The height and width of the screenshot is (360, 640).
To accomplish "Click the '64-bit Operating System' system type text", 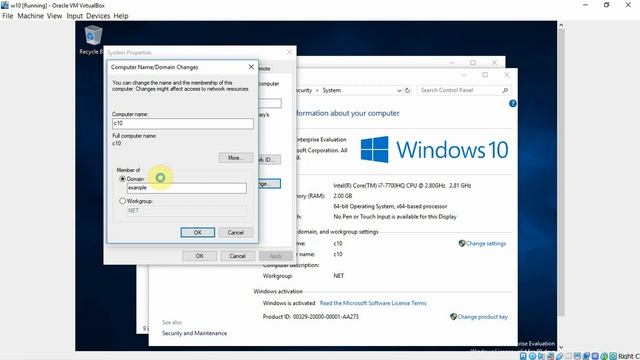I will 390,207.
